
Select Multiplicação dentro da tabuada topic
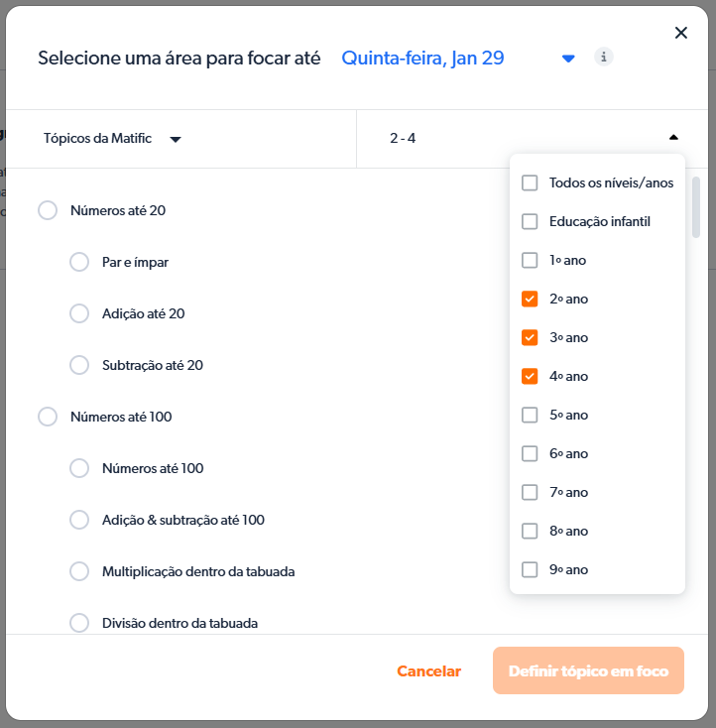(79, 571)
